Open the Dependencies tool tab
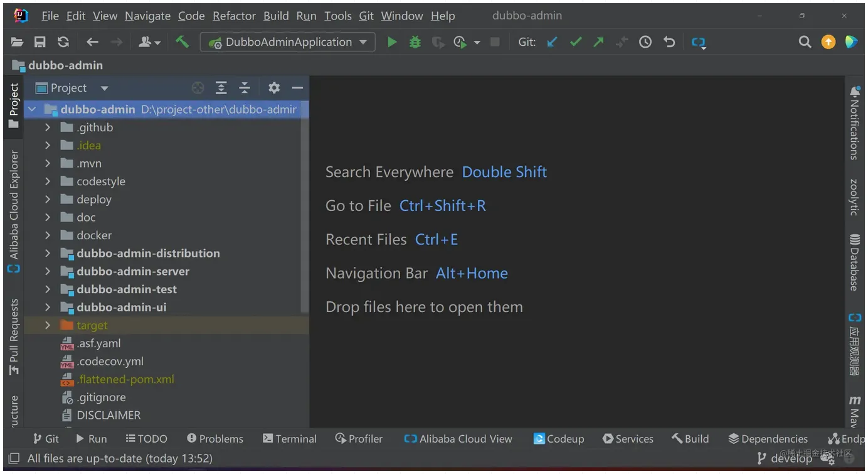The width and height of the screenshot is (868, 474). click(768, 439)
